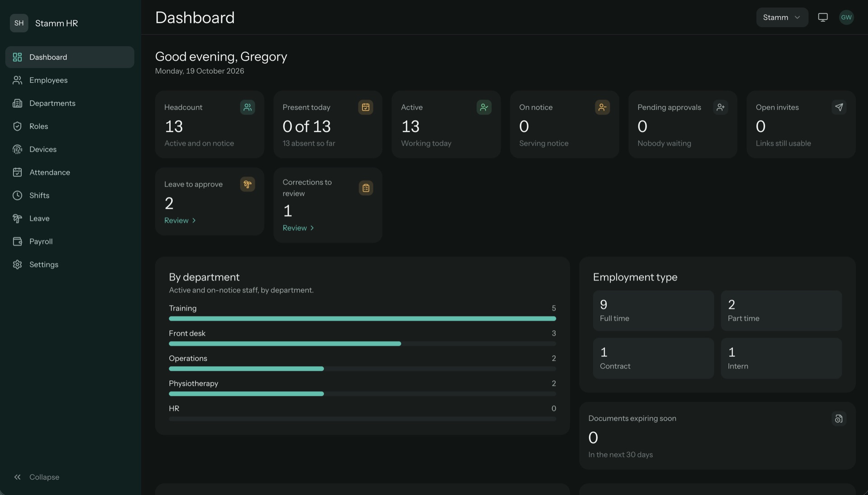This screenshot has width=868, height=495.
Task: Open the Departments page
Action: point(70,103)
